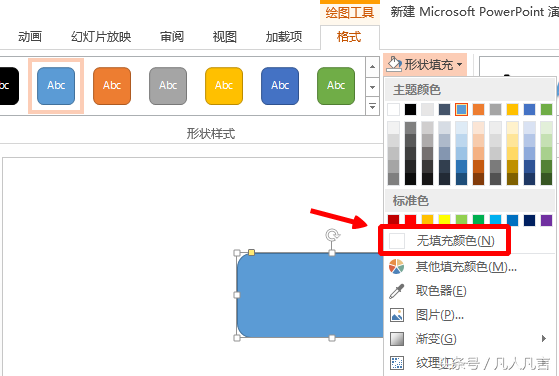Screen dimensions: 559x376
Task: Choose dark slate blue theme color swatch
Action: (444, 109)
